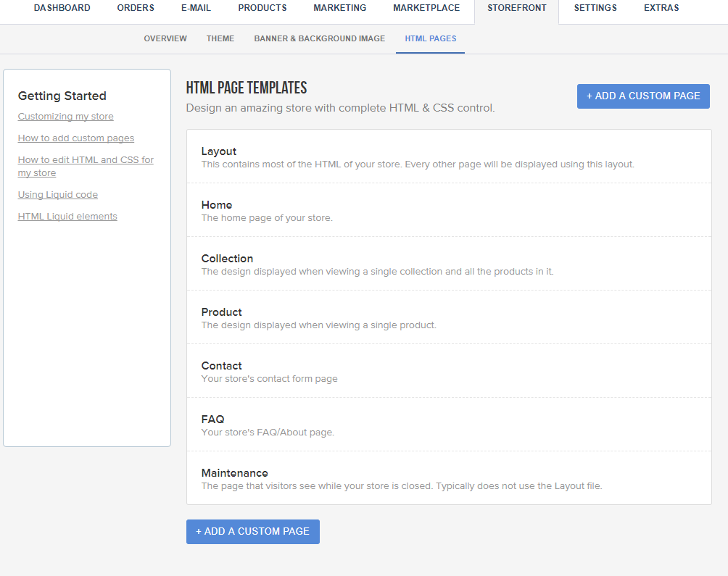Open the Layout page template
Viewport: 728px width, 576px height.
point(449,156)
